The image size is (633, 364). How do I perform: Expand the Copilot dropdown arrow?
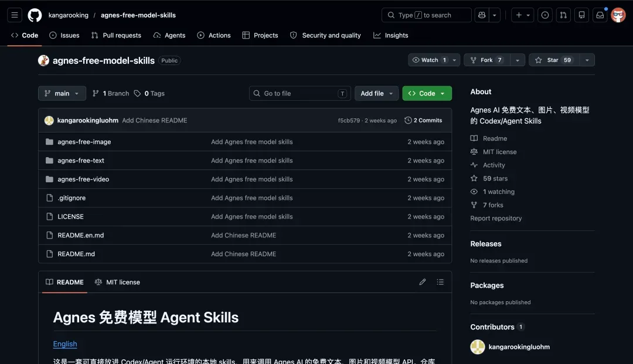point(495,15)
